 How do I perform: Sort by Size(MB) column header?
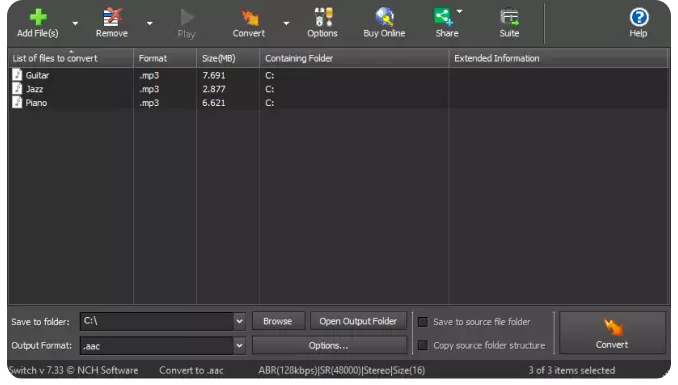coord(228,58)
